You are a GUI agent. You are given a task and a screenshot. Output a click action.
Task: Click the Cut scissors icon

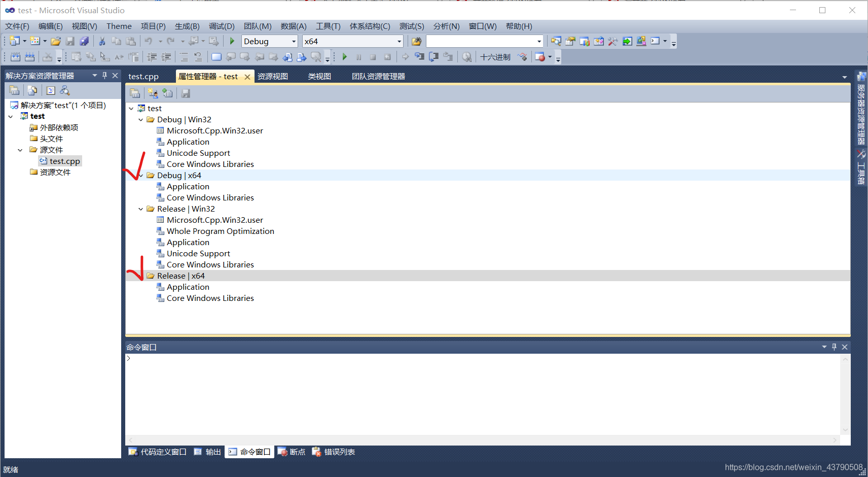[102, 41]
